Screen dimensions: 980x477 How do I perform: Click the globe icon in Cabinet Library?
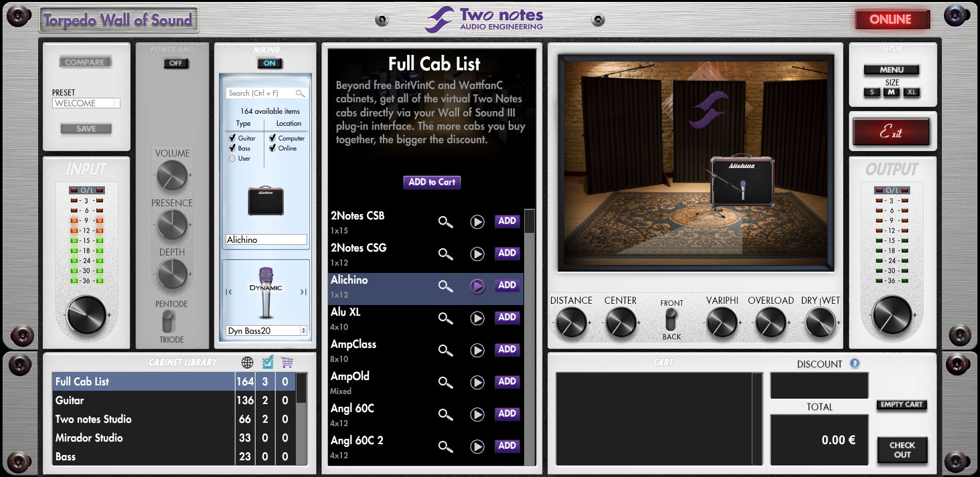click(x=247, y=363)
